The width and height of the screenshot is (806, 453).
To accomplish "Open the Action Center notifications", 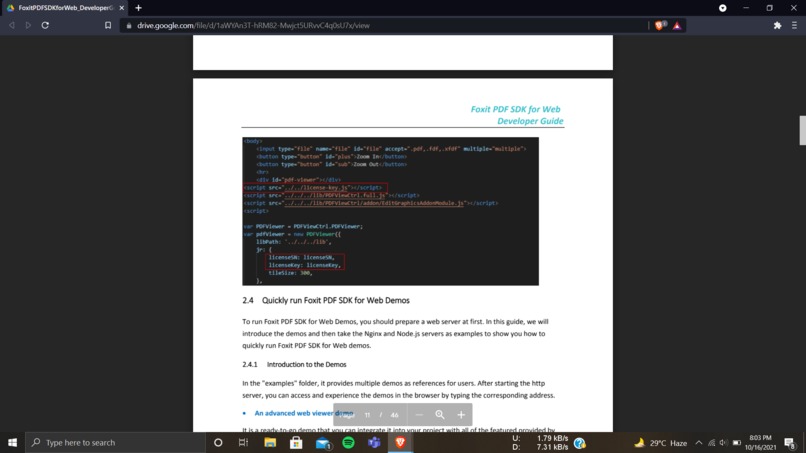I will [x=791, y=442].
